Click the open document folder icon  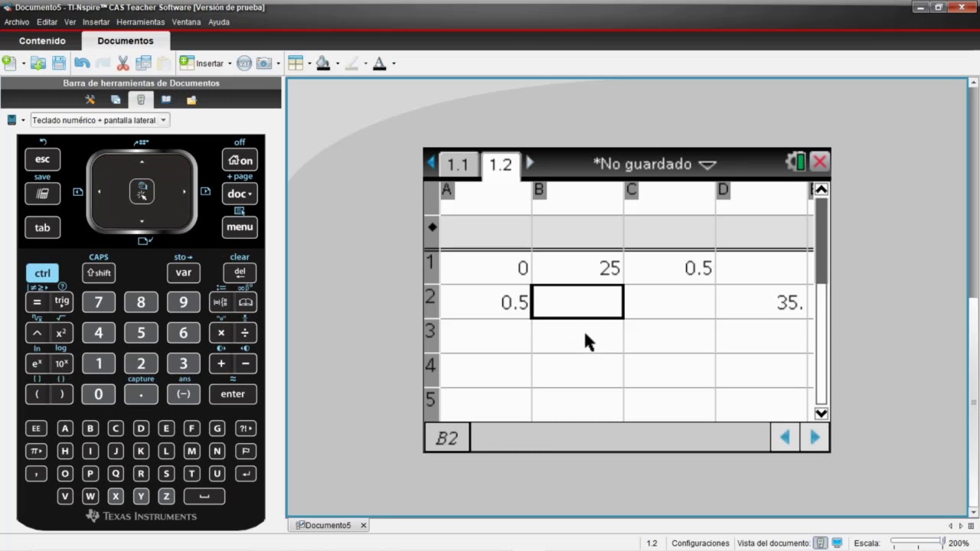pos(38,64)
